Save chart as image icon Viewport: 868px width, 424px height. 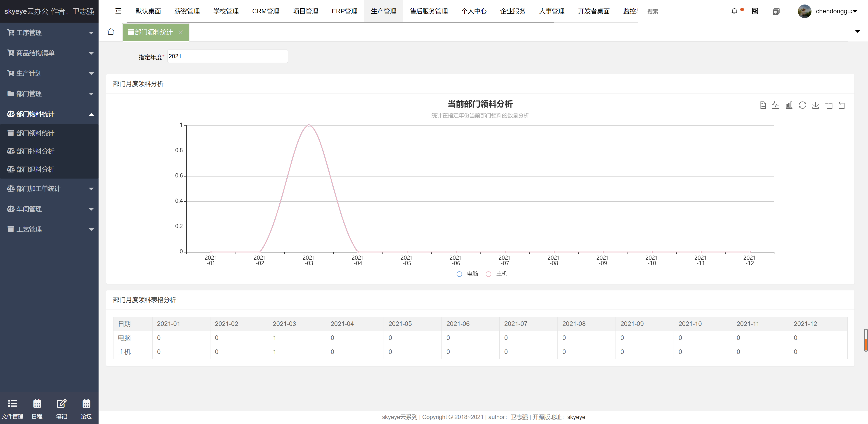click(815, 106)
